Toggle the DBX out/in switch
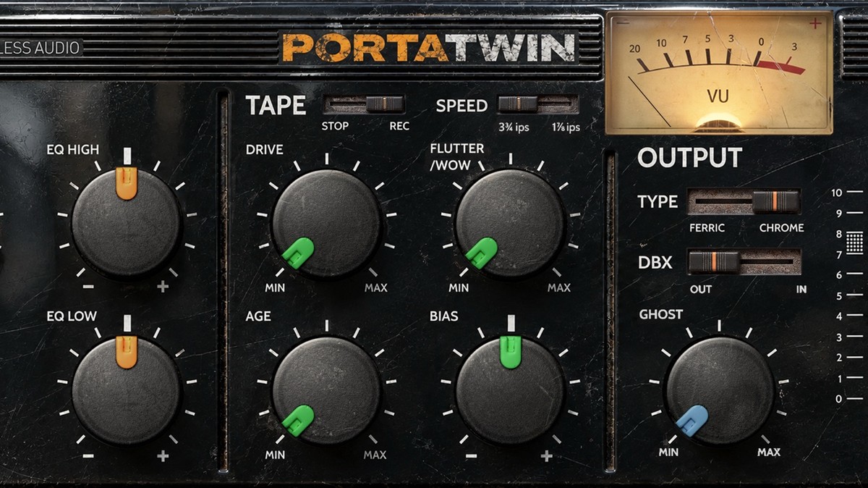The height and width of the screenshot is (488, 868). (744, 262)
